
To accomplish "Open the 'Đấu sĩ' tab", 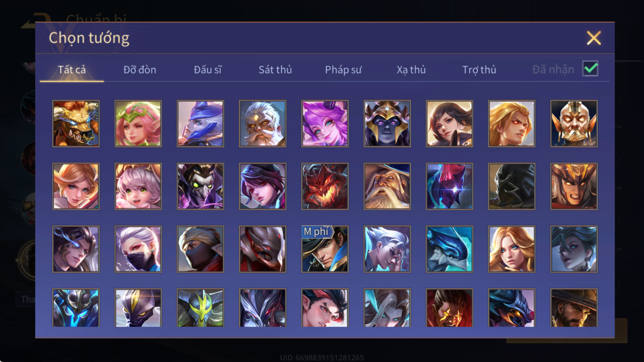I will click(x=207, y=70).
